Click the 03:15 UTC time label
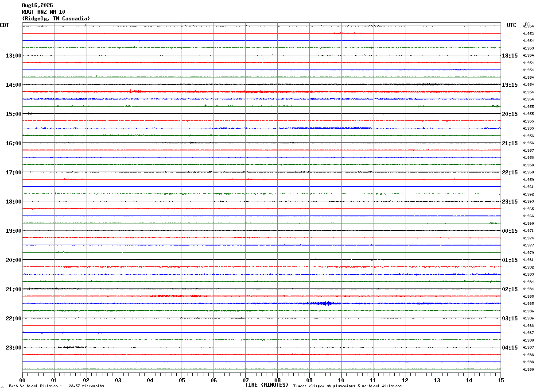The width and height of the screenshot is (536, 392). (x=510, y=319)
